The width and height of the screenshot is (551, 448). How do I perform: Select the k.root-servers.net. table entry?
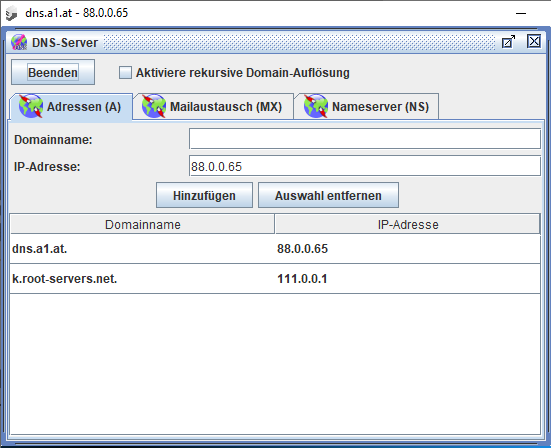click(x=275, y=279)
